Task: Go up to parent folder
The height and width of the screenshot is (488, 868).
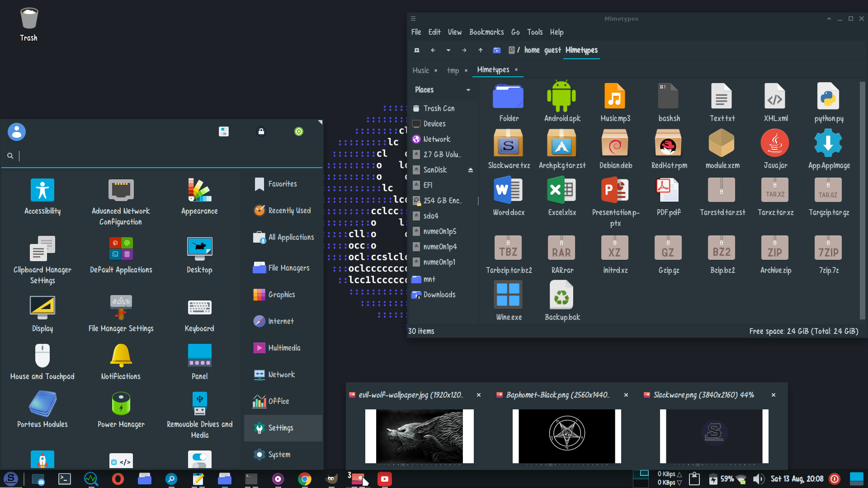Action: point(481,50)
